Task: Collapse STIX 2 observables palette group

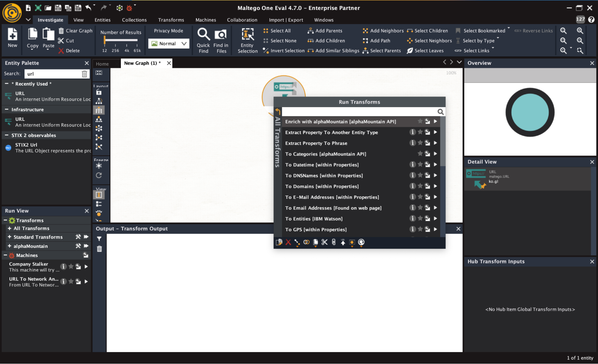Action: 6,135
